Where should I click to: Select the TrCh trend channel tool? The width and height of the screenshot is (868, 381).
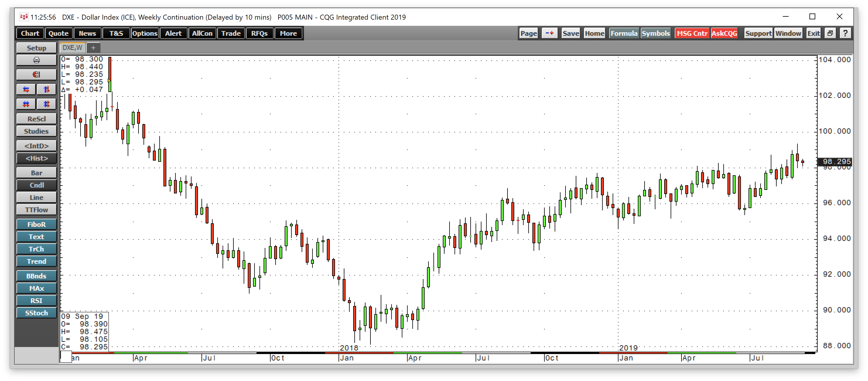coord(36,249)
